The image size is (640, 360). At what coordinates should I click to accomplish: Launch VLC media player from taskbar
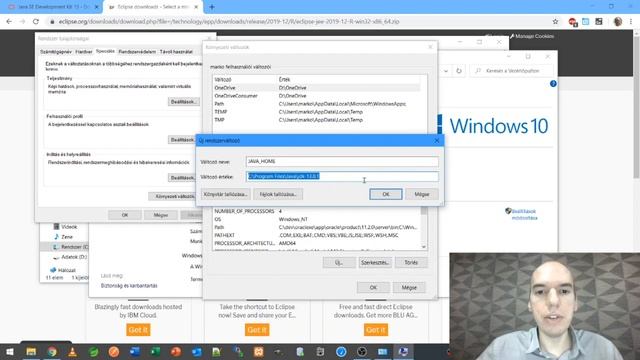[73, 351]
